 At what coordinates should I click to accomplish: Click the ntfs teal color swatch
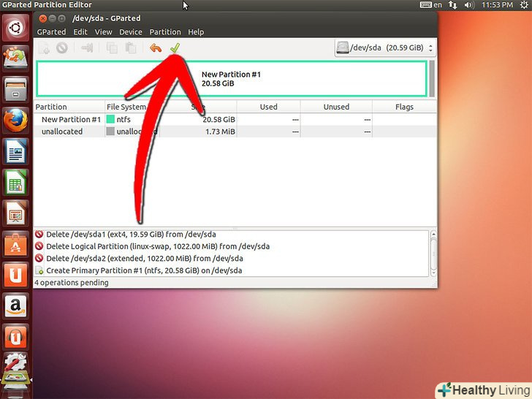point(110,119)
